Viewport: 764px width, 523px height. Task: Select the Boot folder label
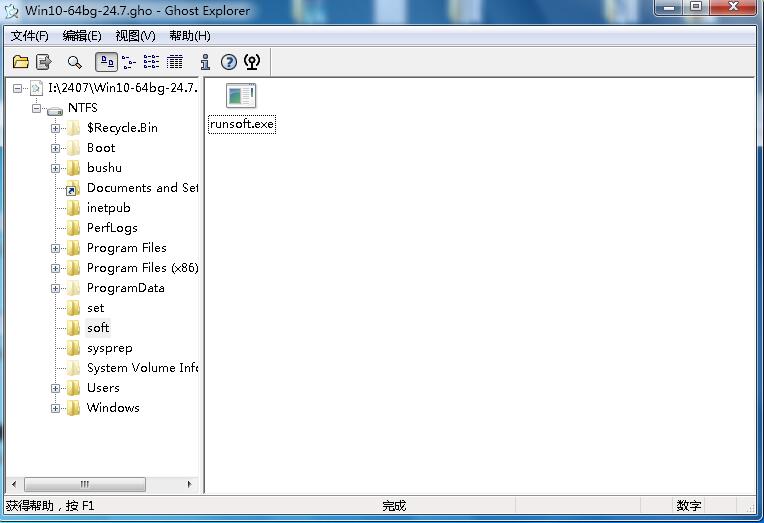click(x=101, y=148)
